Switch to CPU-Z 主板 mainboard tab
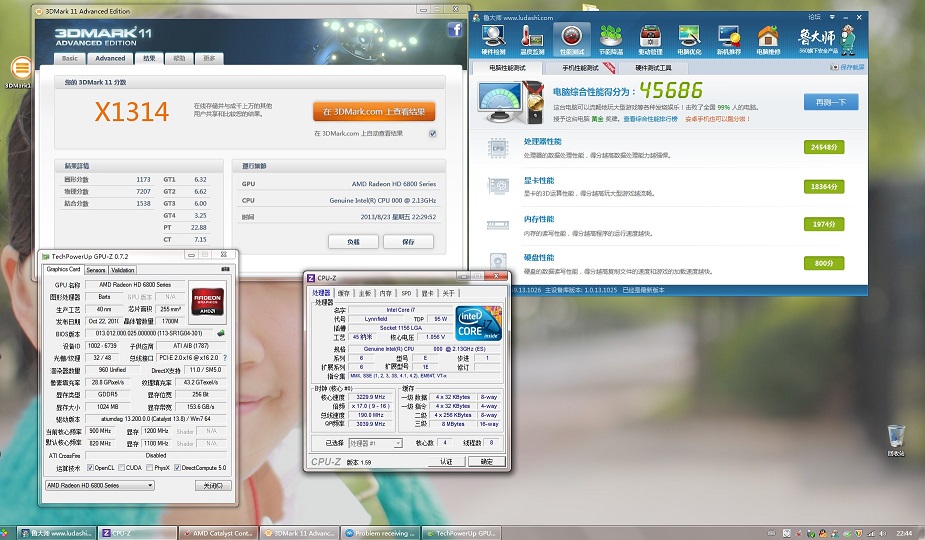 [x=365, y=293]
